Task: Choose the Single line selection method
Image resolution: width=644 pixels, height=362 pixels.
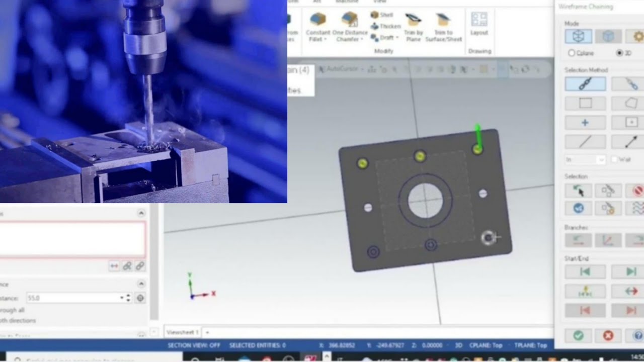Action: 585,142
